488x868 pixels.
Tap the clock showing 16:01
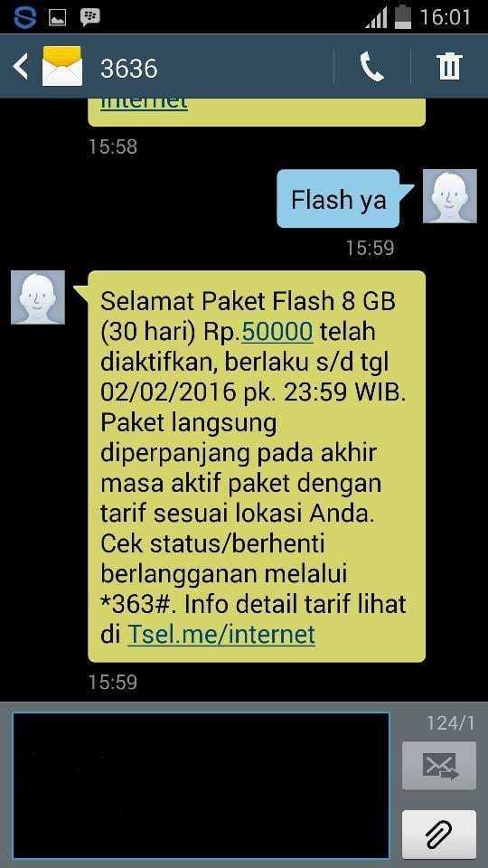[445, 17]
